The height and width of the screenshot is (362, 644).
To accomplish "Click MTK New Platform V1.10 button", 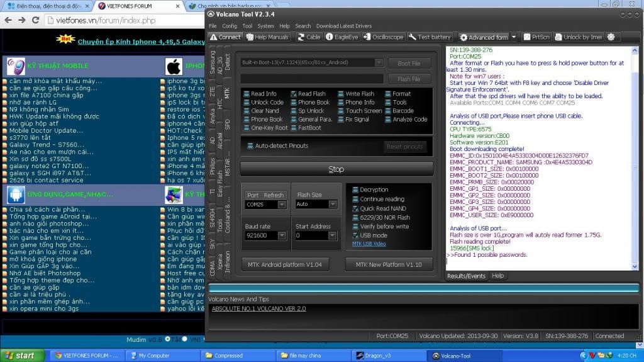I will (389, 264).
